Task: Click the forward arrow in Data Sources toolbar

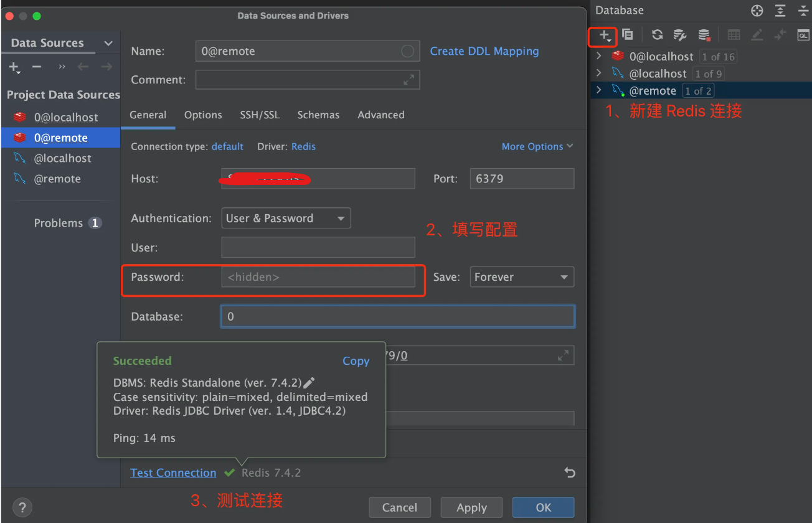Action: coord(106,67)
